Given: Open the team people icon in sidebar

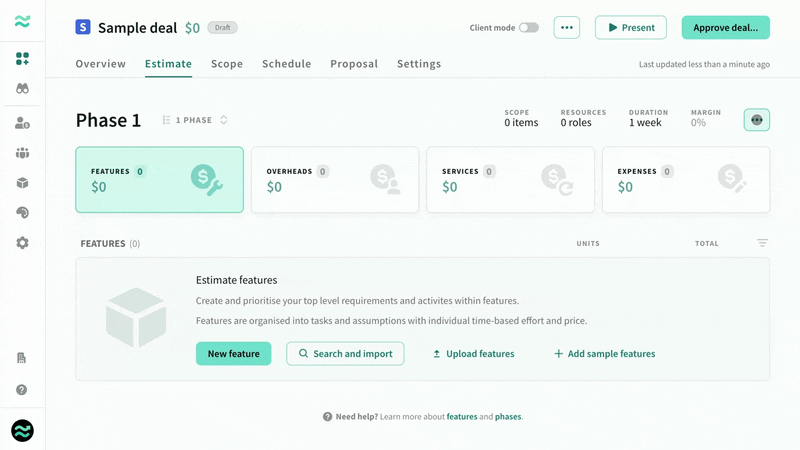Looking at the screenshot, I should [x=22, y=153].
